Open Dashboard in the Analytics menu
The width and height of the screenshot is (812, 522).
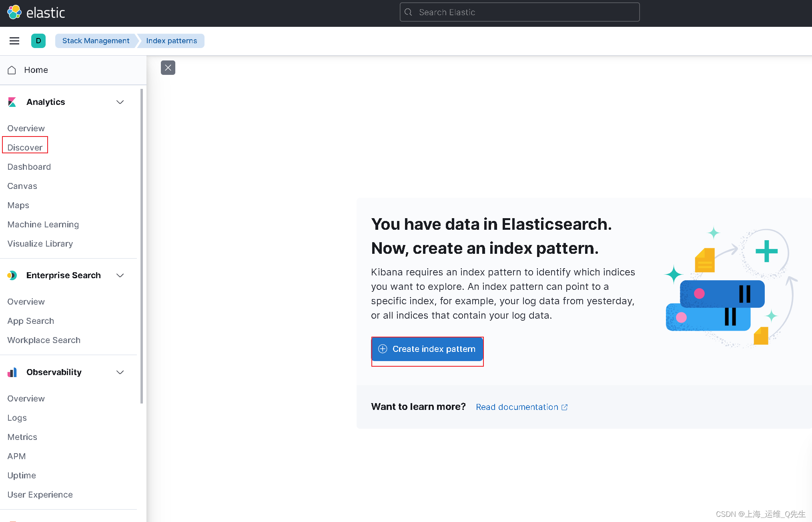point(29,167)
